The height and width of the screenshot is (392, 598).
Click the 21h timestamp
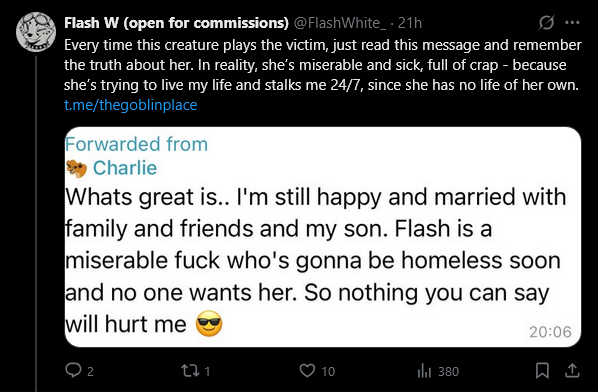pos(410,23)
